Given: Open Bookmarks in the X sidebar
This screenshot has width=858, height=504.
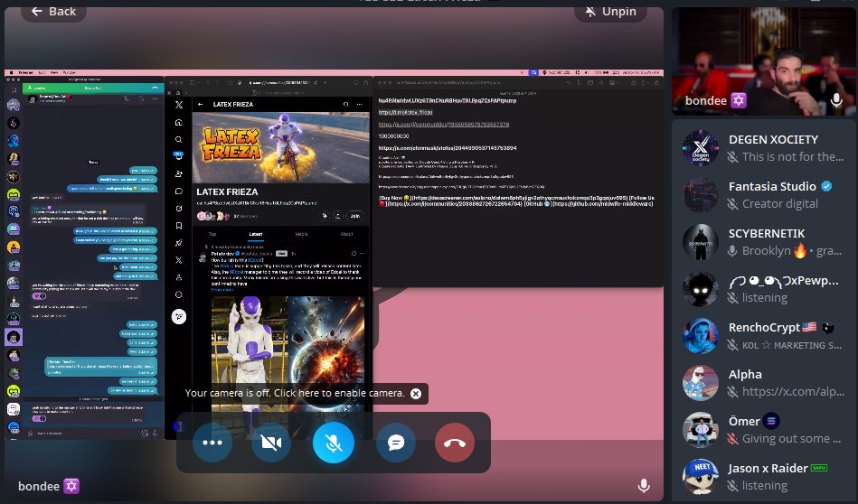Looking at the screenshot, I should [x=179, y=225].
